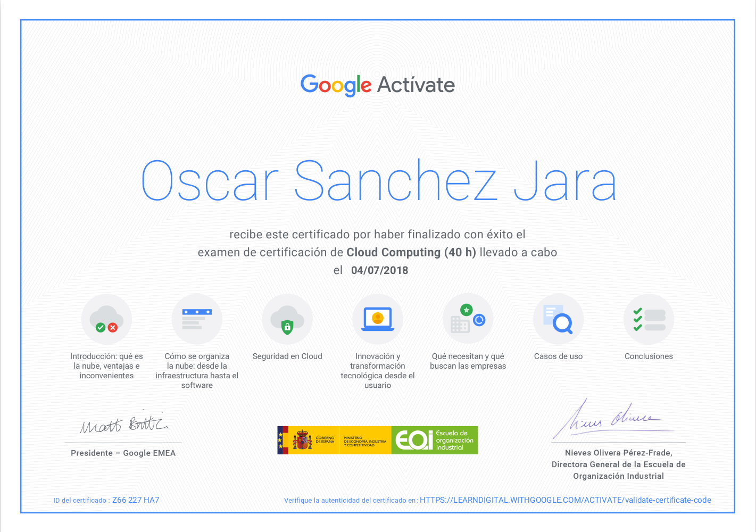Image resolution: width=756 pixels, height=532 pixels.
Task: Click the line 'recibe este certificado por haber finalizado'
Action: point(378,235)
